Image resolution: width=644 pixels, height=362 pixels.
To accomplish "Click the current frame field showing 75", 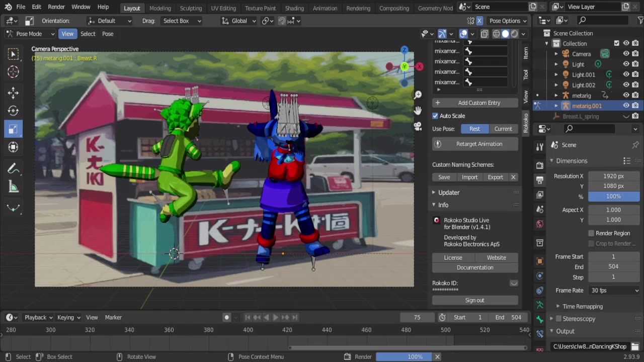I will 417,317.
